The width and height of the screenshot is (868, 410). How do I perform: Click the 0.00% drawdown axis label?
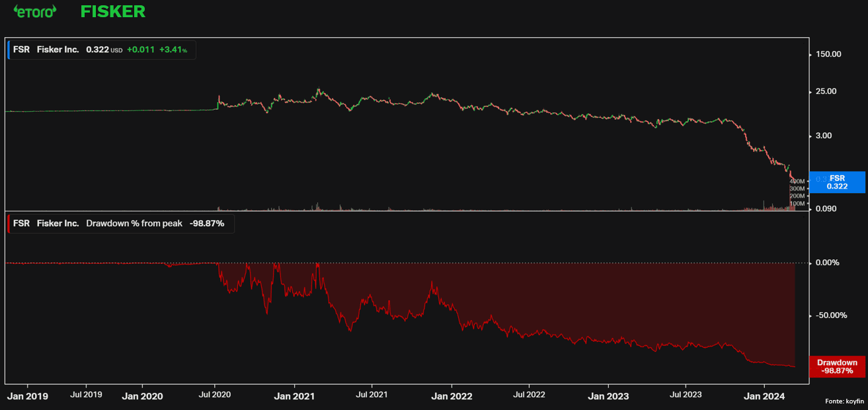[x=828, y=263]
